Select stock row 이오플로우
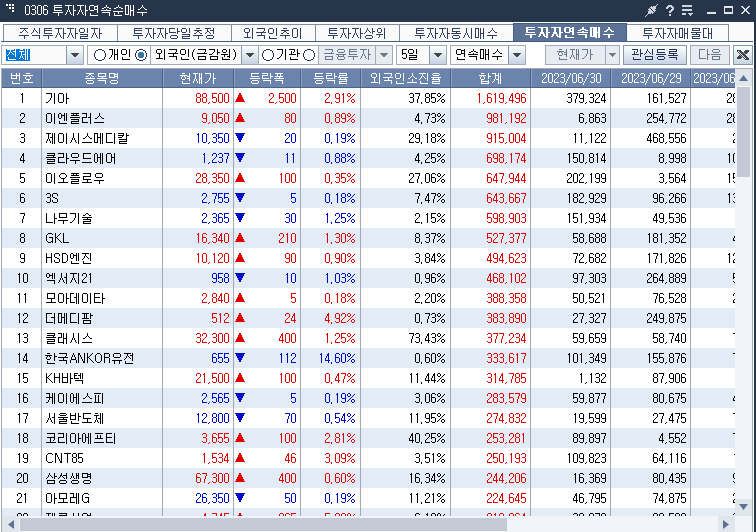The width and height of the screenshot is (756, 532). (x=368, y=178)
